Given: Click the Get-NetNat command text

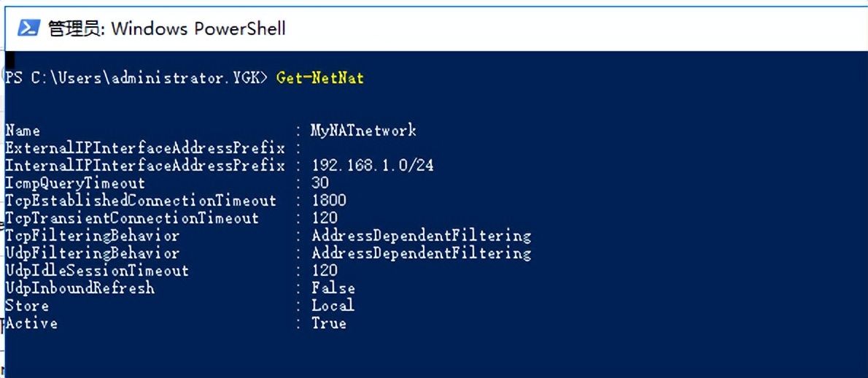Looking at the screenshot, I should (320, 78).
